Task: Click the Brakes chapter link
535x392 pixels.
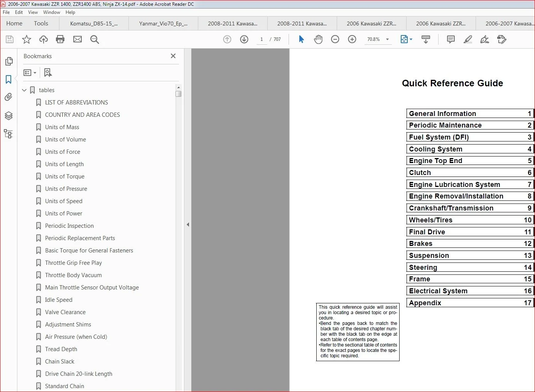Action: pos(470,244)
